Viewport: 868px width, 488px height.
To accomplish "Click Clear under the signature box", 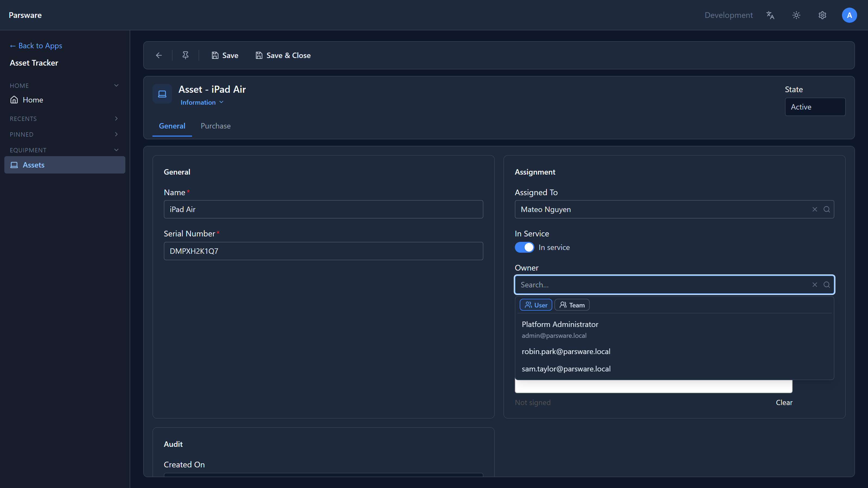I will [784, 402].
